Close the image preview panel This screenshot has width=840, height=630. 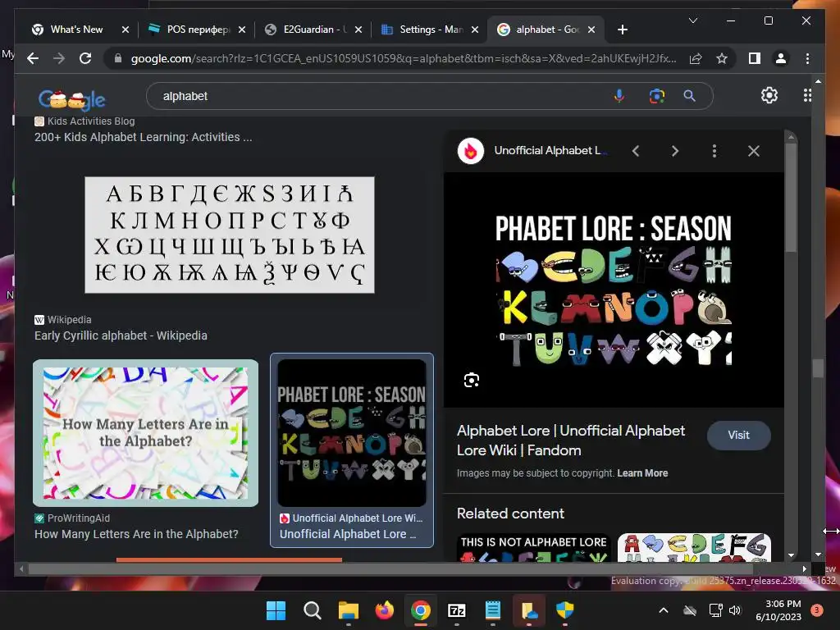pyautogui.click(x=754, y=151)
